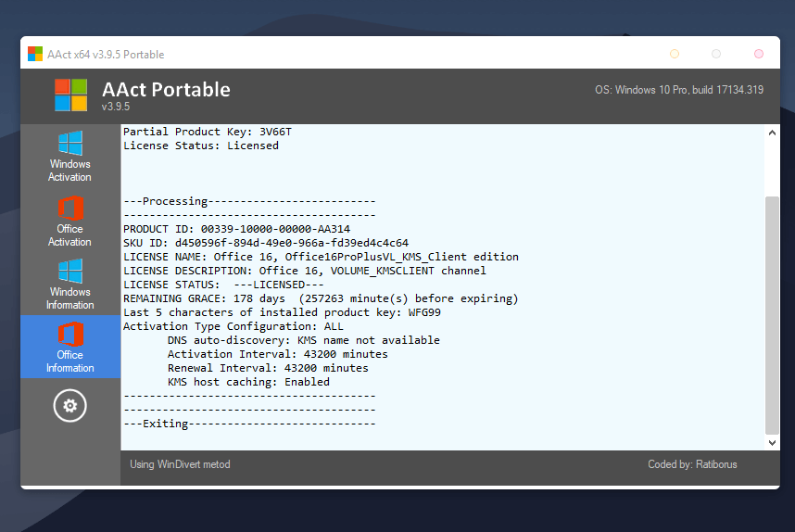The width and height of the screenshot is (795, 532).
Task: Click the 'AAct Portable' header title
Action: (x=166, y=90)
